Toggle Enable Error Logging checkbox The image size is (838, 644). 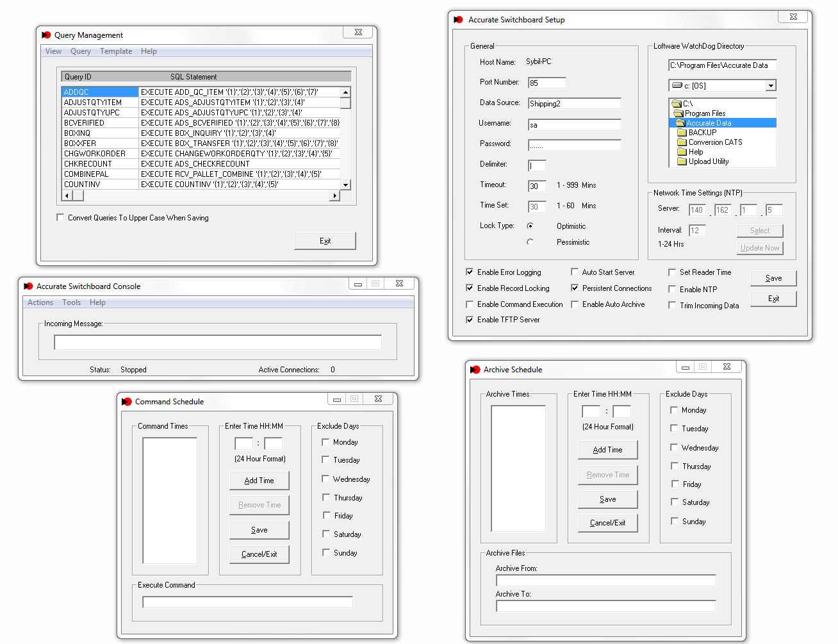(470, 272)
